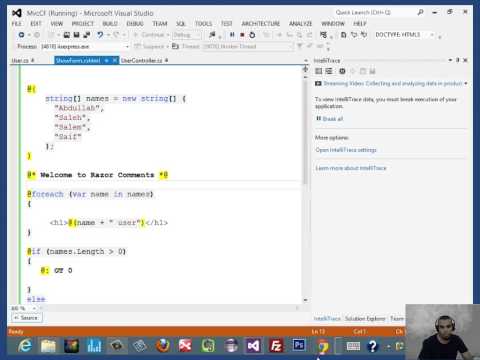Viewport: 480px width, 360px height.
Task: Click the Visual Studio taskbar icon
Action: 253,346
